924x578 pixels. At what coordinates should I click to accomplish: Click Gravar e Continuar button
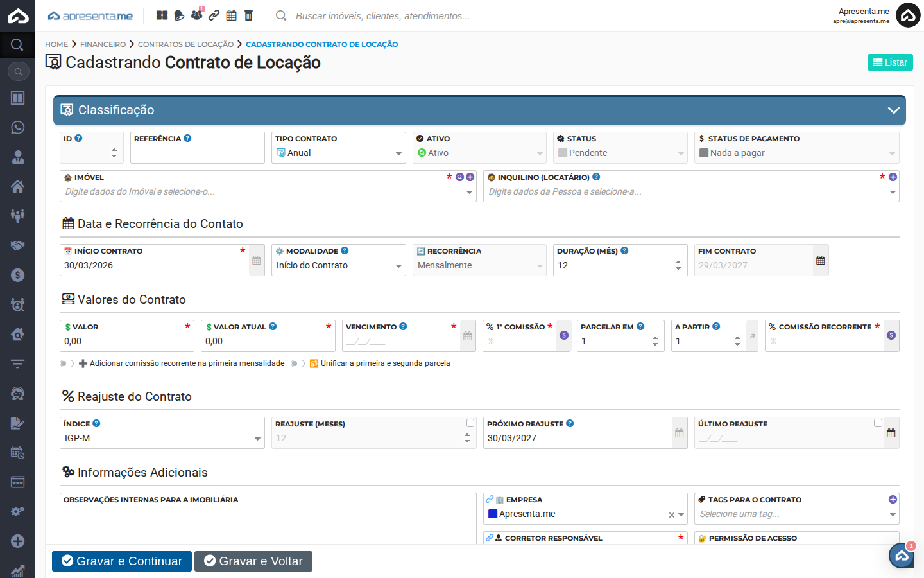click(x=122, y=561)
